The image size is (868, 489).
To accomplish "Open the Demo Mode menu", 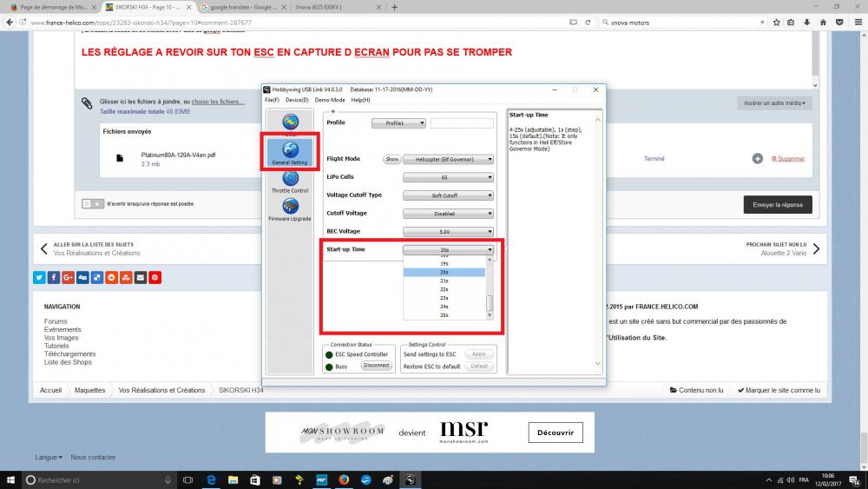I will click(329, 100).
